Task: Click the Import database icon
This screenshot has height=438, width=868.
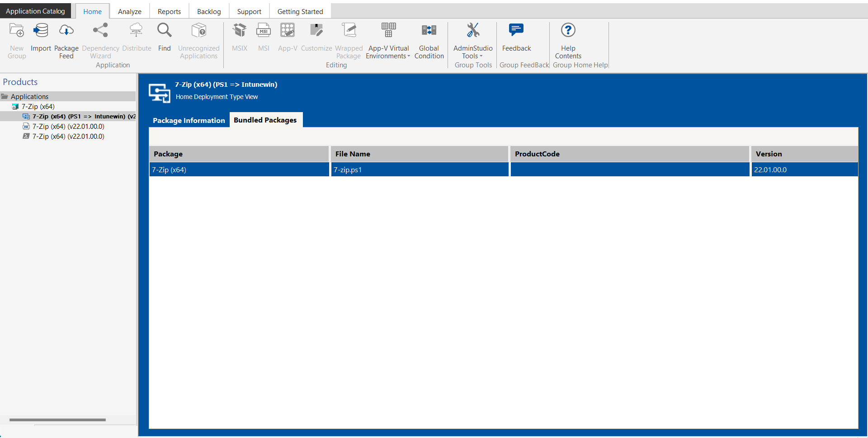Action: 41,31
